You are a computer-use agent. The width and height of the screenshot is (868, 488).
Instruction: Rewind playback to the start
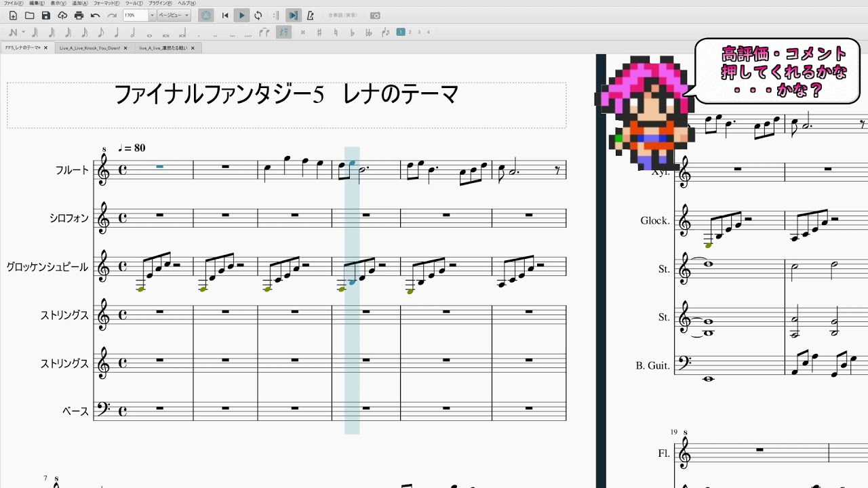tap(225, 15)
